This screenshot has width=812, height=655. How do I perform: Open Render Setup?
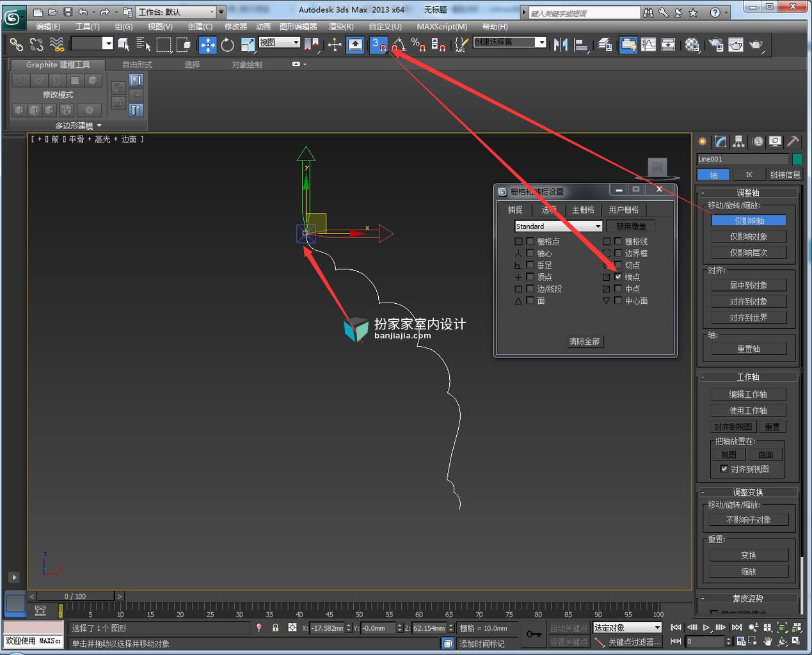(716, 44)
